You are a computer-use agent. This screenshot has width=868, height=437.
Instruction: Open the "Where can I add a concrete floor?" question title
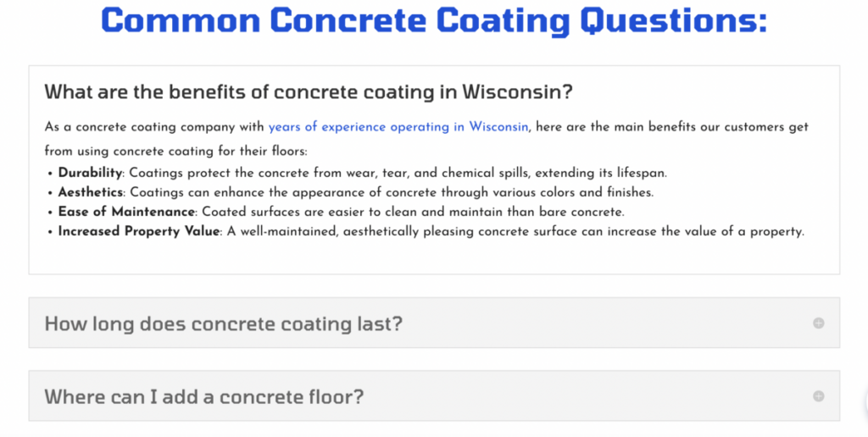coord(203,396)
